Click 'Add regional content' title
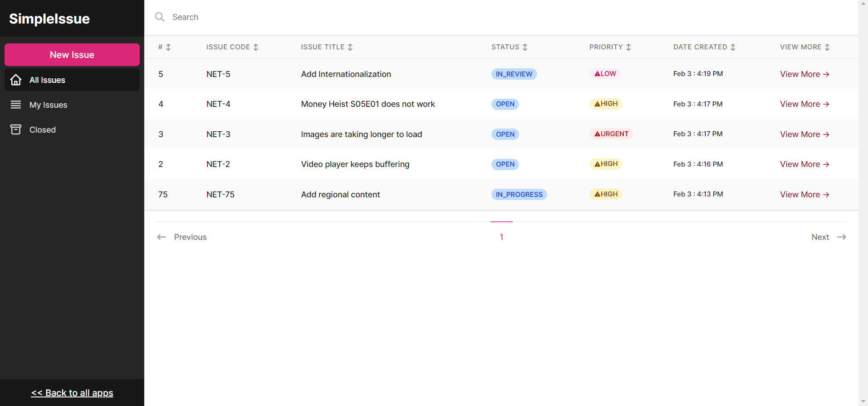Screen dimensions: 868x406 tap(340, 195)
